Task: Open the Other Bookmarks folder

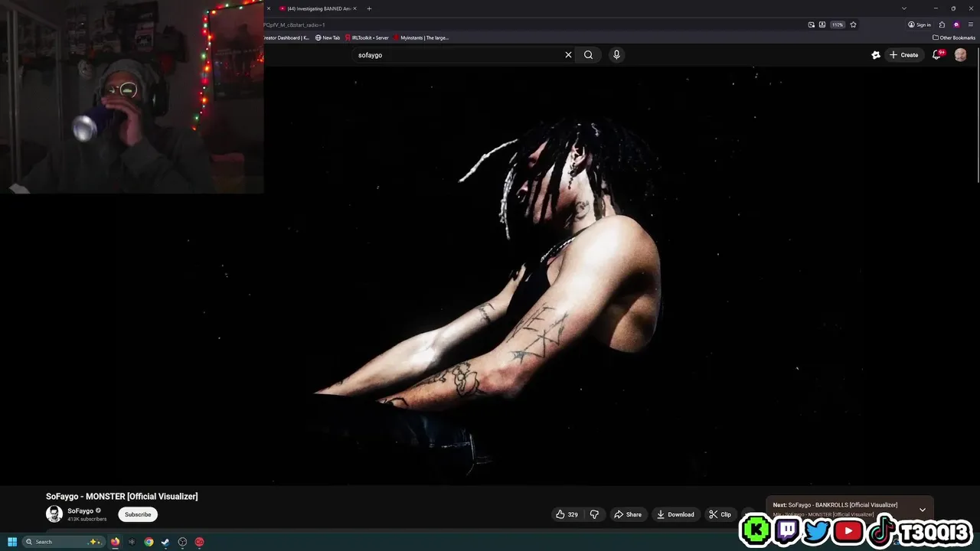Action: tap(954, 37)
